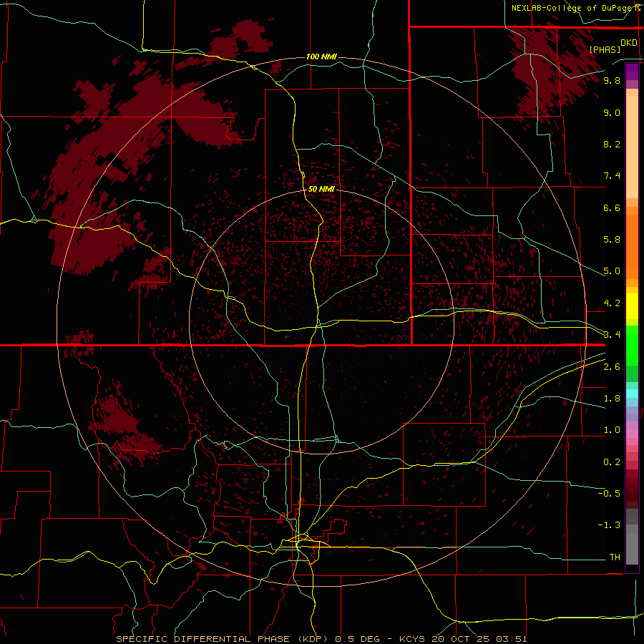Screen dimensions: 644x644
Task: Click the 5.8 value on the scale
Action: (612, 240)
